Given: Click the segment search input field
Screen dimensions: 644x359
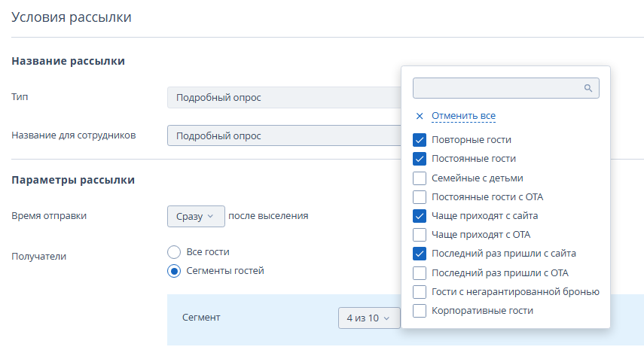Looking at the screenshot, I should (x=498, y=88).
